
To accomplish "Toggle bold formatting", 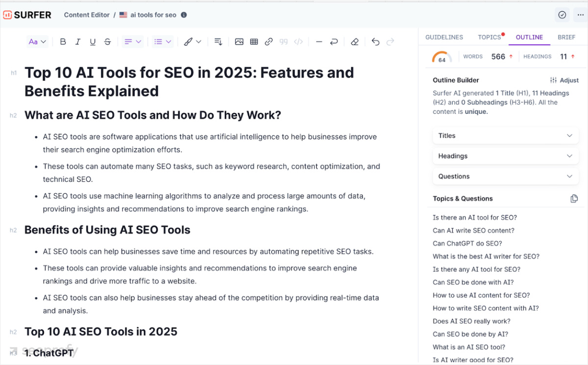I will click(x=63, y=42).
